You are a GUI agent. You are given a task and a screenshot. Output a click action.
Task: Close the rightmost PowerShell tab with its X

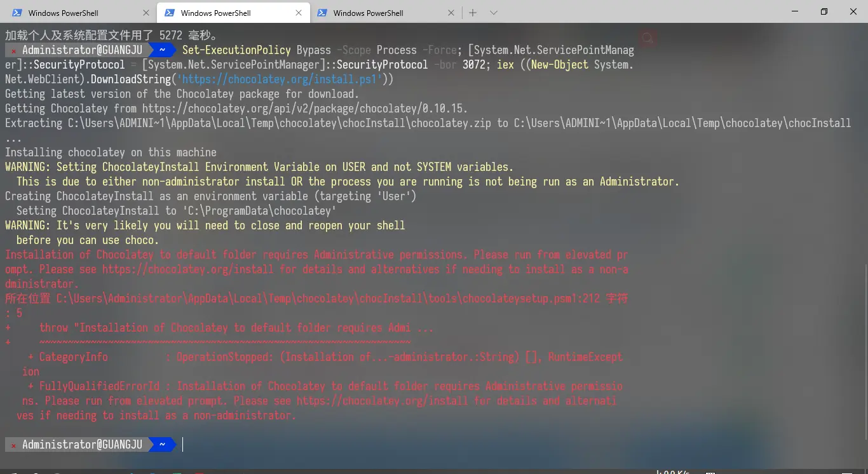[451, 13]
